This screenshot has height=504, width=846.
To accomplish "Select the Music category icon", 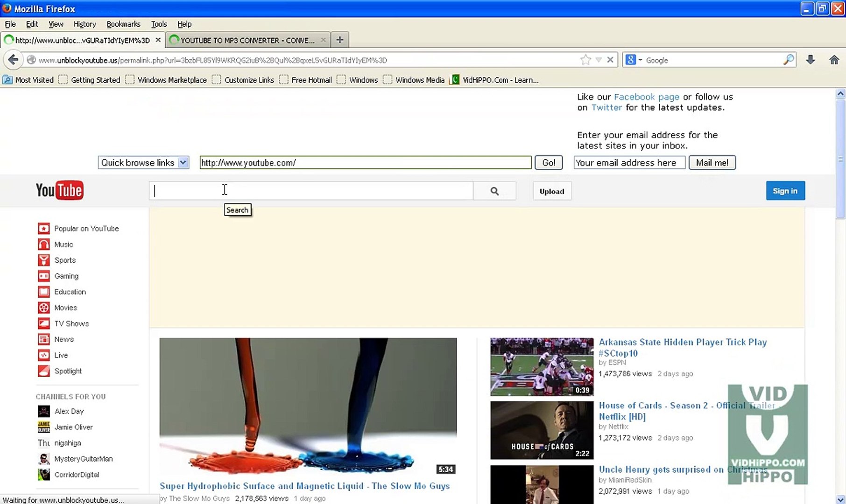I will click(43, 244).
